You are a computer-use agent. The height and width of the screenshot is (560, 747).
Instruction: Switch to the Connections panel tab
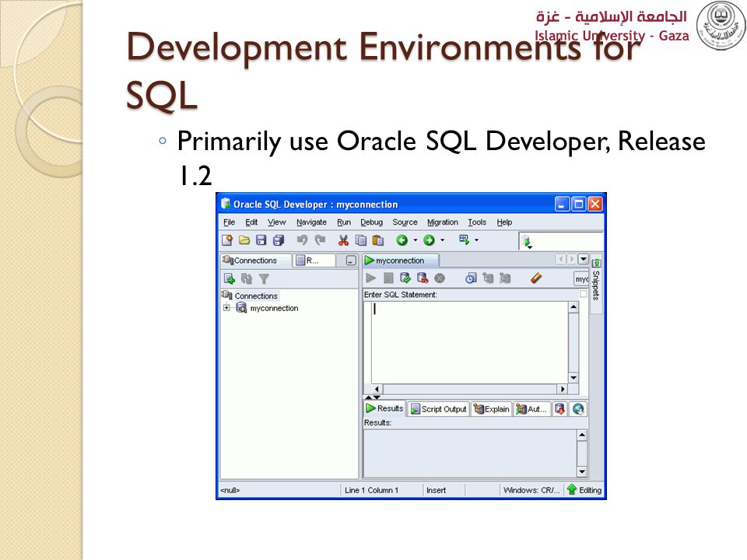[256, 261]
